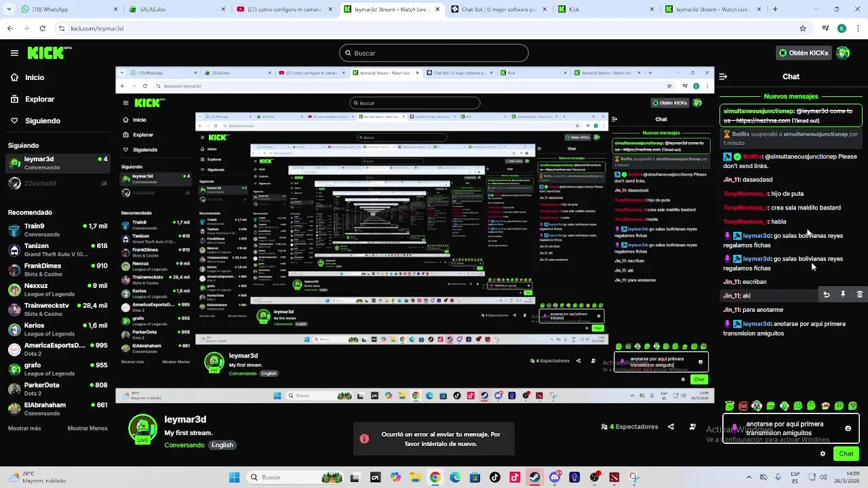Open a new browser tab
868x488 pixels.
(775, 9)
